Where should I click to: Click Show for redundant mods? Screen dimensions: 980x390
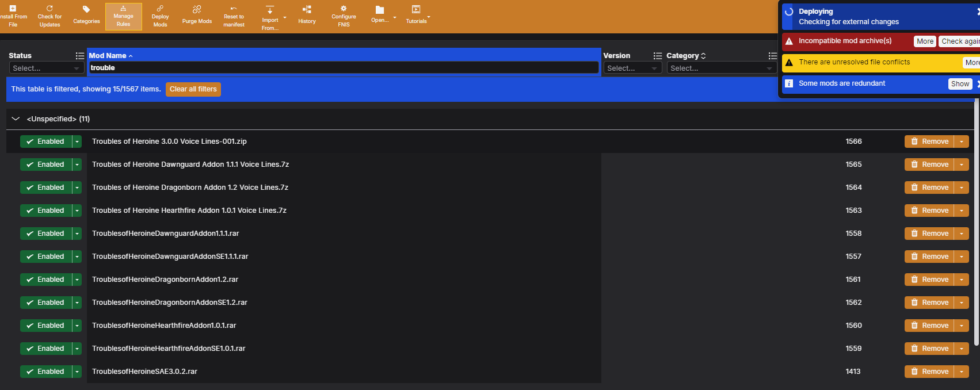960,83
